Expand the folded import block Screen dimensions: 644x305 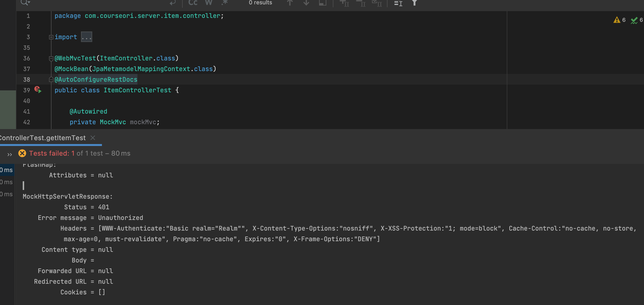click(51, 37)
